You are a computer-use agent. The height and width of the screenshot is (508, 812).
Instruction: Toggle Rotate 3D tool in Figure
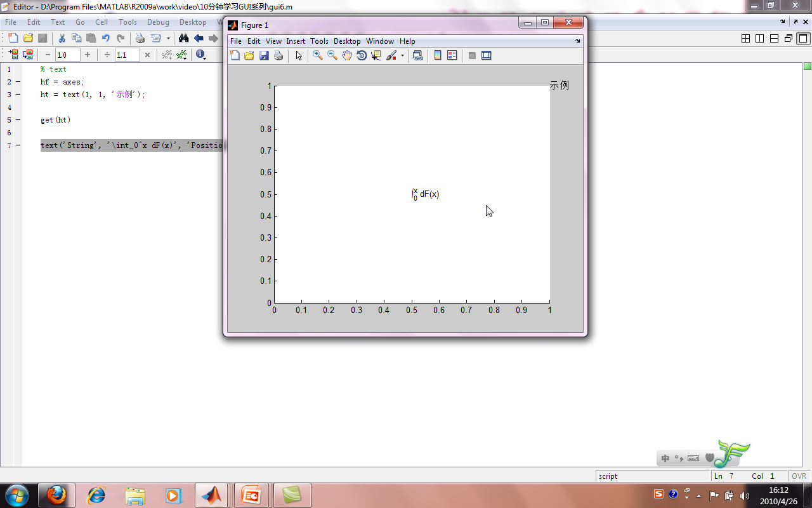tap(362, 56)
